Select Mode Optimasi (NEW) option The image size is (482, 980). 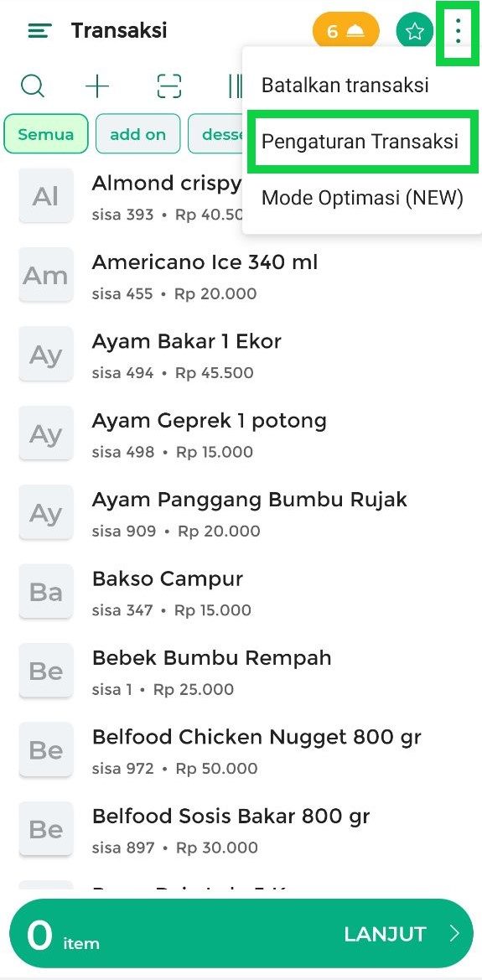tap(363, 198)
